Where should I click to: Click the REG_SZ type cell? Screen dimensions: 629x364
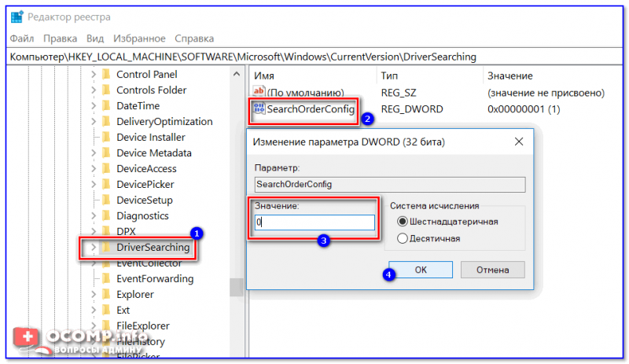[x=399, y=93]
